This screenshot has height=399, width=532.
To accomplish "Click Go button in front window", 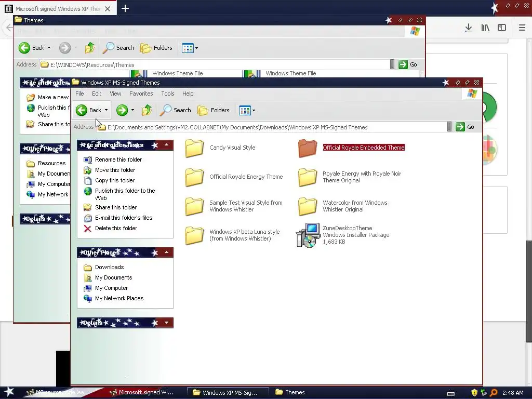I will click(x=465, y=127).
